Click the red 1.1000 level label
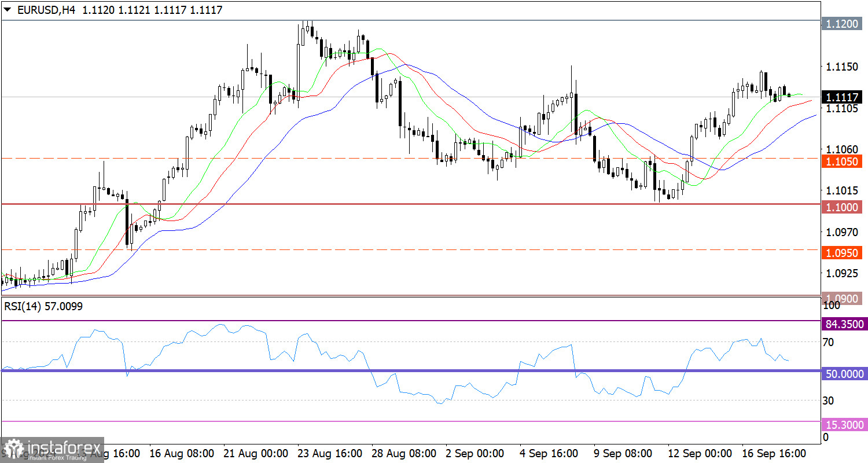The height and width of the screenshot is (463, 868). coord(843,207)
